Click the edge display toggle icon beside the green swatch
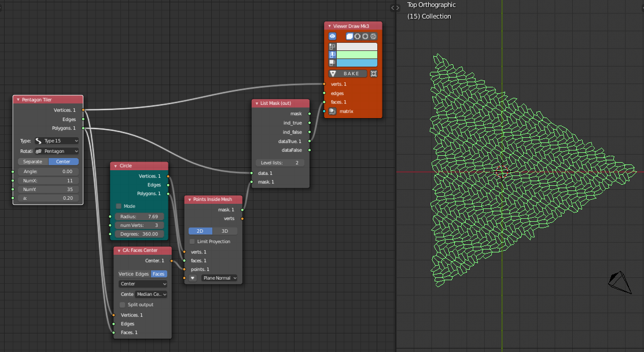This screenshot has height=352, width=644. coord(332,54)
